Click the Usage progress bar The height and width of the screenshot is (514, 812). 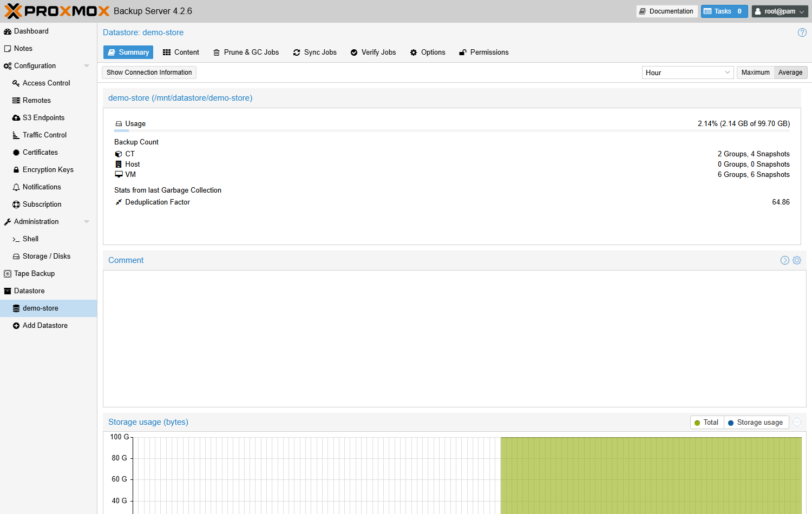coord(452,130)
